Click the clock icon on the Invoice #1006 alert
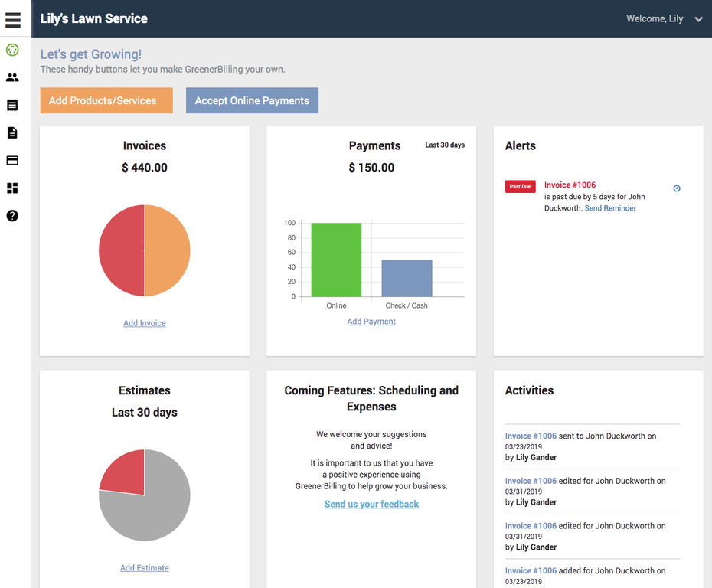Viewport: 712px width, 588px height. pyautogui.click(x=677, y=188)
